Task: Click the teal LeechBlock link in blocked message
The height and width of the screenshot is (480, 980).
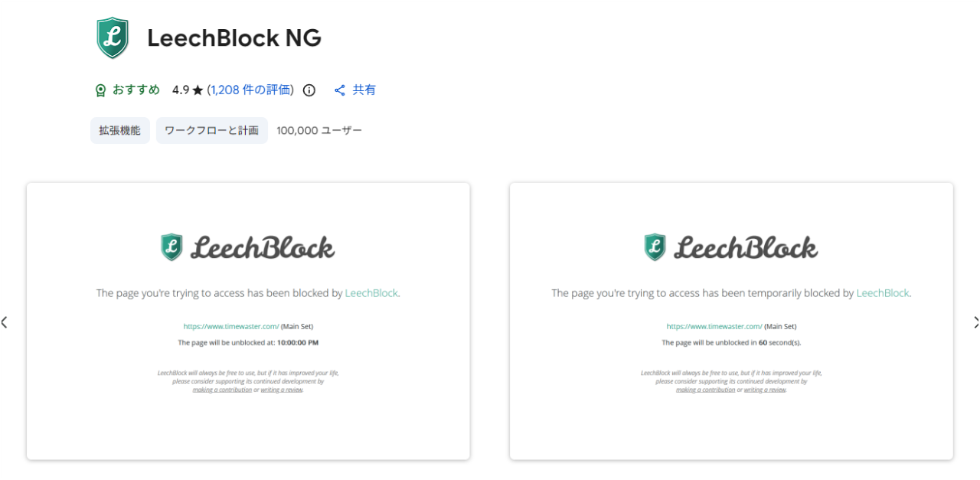Action: (x=371, y=292)
